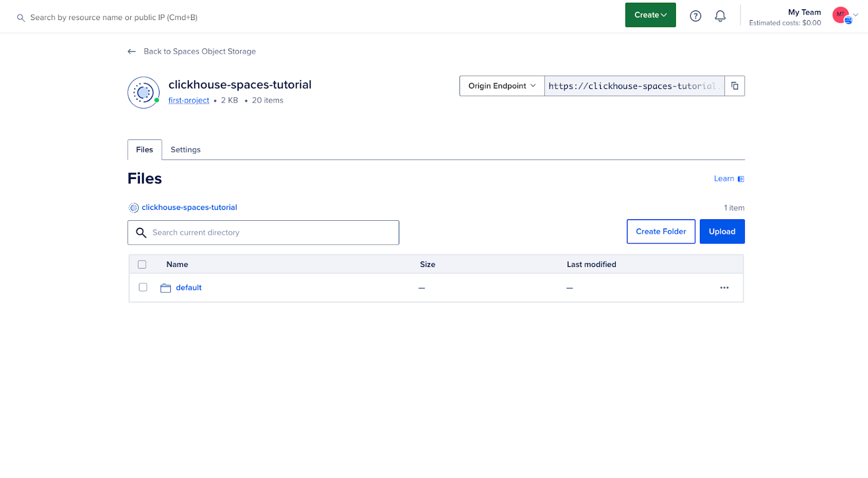Copy the origin endpoint URL
This screenshot has width=868, height=478.
(735, 86)
